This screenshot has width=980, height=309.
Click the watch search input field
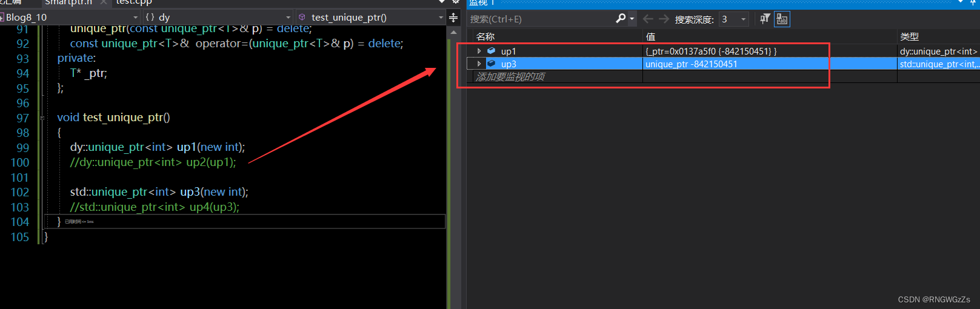click(x=541, y=19)
